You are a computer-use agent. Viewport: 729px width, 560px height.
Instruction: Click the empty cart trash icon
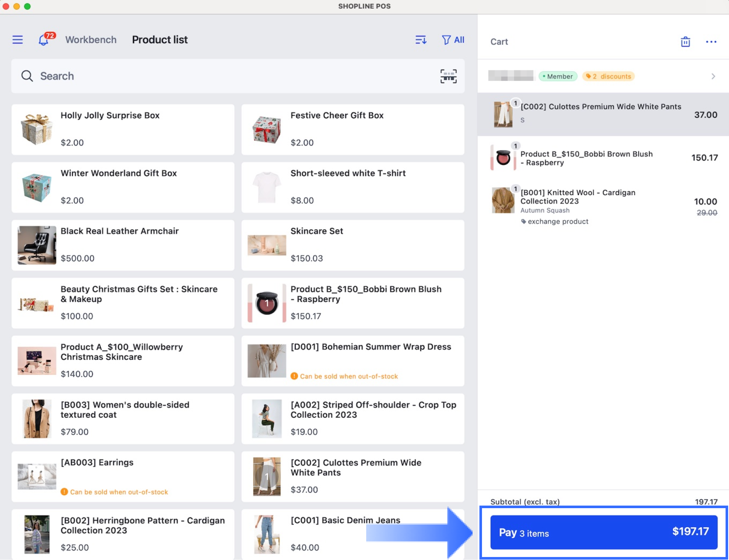685,42
